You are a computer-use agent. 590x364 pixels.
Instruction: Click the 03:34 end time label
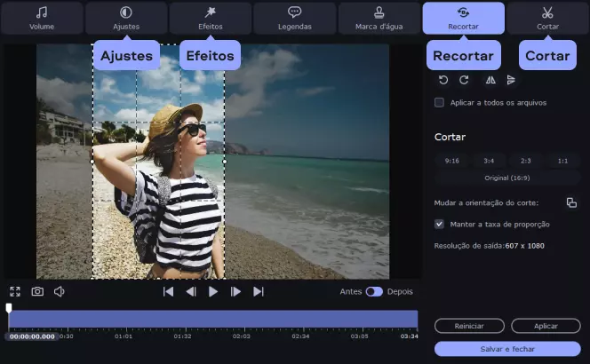point(409,336)
